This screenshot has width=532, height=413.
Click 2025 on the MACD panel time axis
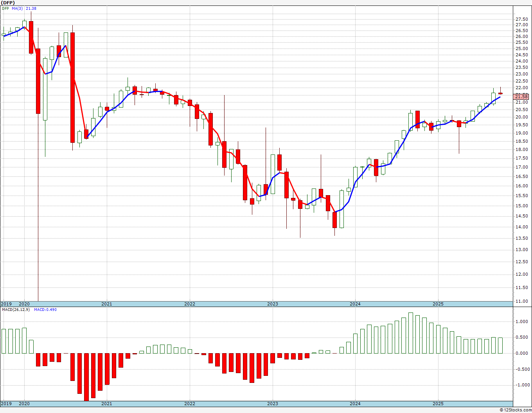[x=438, y=404]
